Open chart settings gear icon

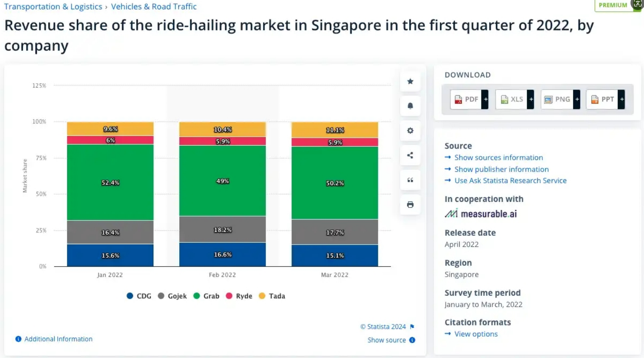click(x=410, y=131)
